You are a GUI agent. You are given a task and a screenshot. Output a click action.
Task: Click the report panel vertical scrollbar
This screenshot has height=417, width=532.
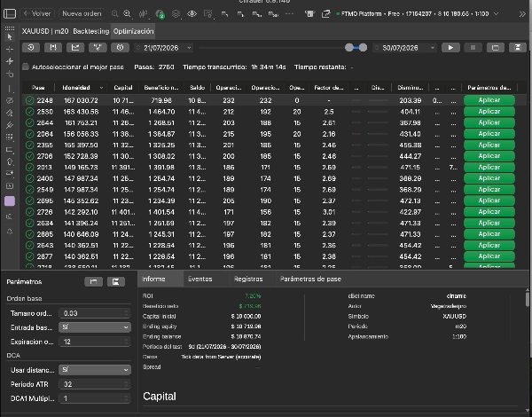[x=528, y=299]
